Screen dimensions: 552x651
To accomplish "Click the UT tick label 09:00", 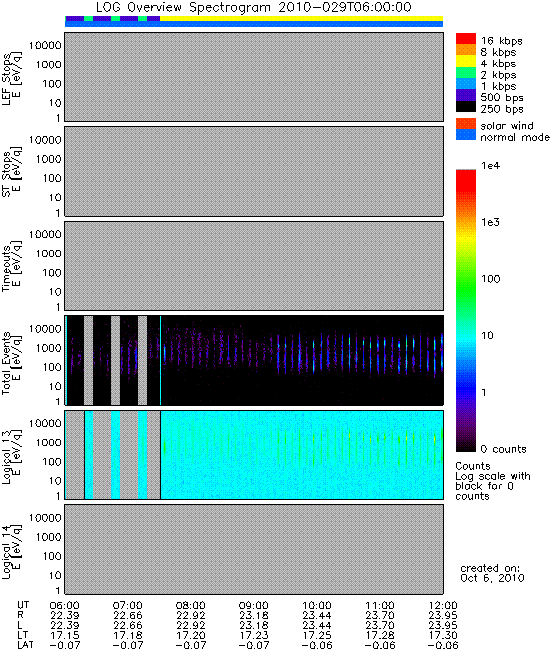I will click(254, 605).
